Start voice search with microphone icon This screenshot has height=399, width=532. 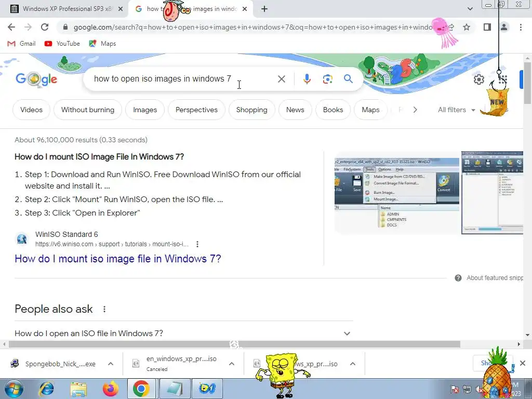[x=307, y=79]
